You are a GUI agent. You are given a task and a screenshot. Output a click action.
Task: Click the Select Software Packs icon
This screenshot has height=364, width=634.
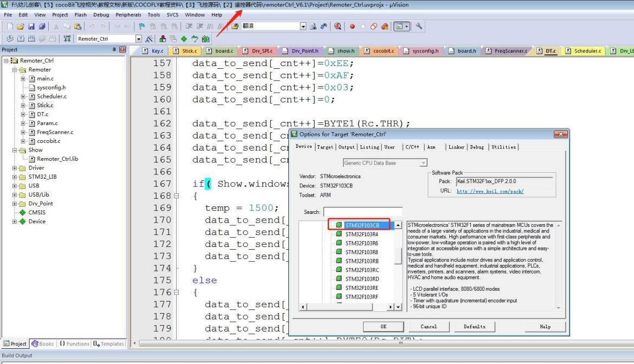pos(195,39)
